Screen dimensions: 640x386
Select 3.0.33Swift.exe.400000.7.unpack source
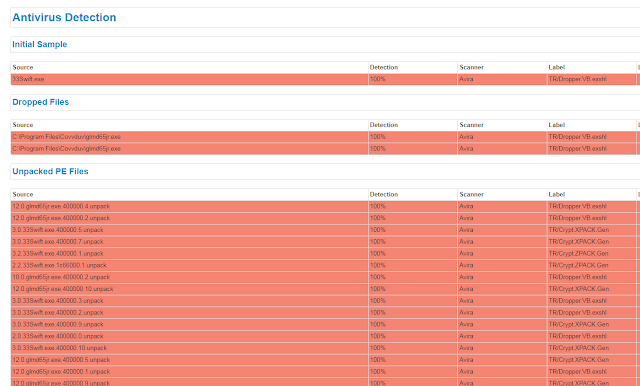pyautogui.click(x=189, y=242)
